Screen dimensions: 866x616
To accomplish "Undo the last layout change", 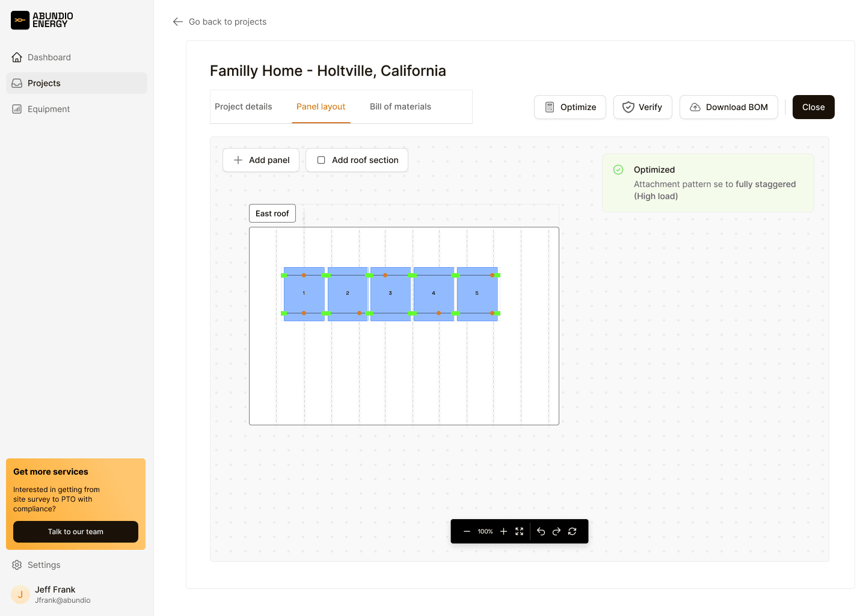I will (x=541, y=532).
